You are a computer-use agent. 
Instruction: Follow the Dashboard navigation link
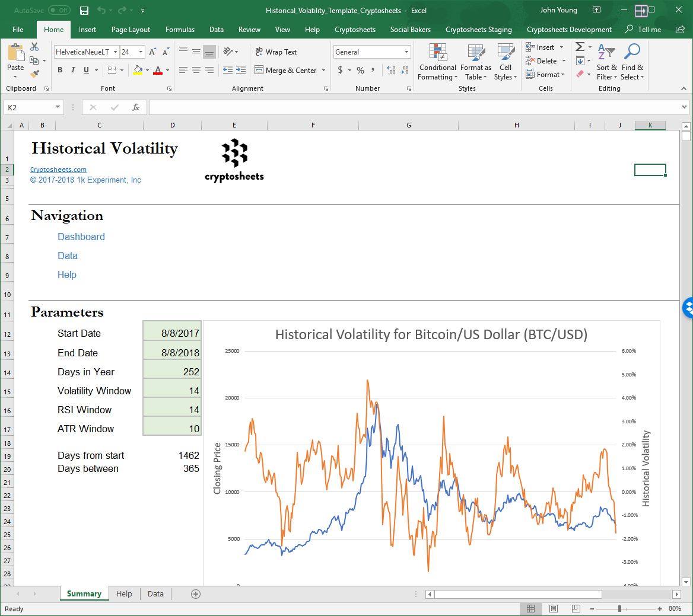click(x=81, y=237)
